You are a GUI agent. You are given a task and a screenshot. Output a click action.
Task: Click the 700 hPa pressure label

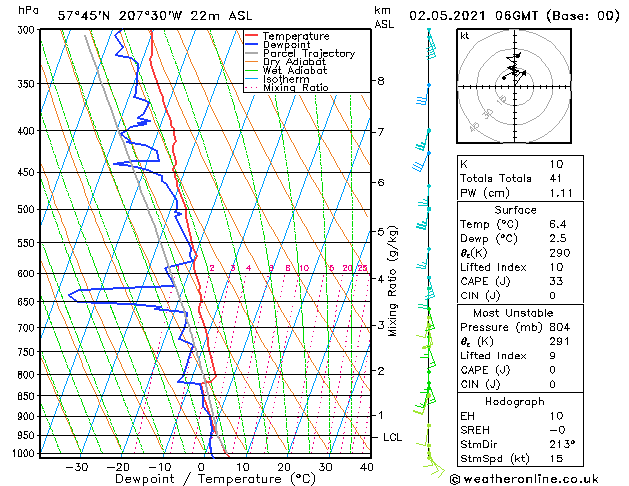pyautogui.click(x=28, y=328)
